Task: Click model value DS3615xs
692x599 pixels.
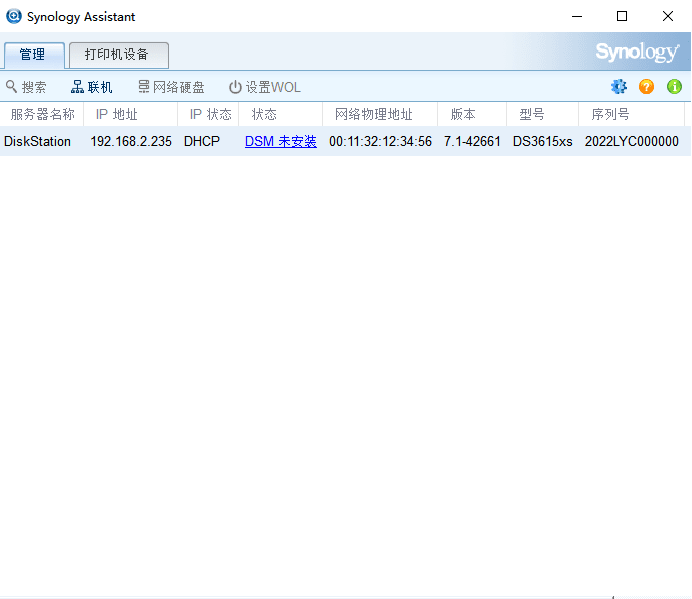Action: point(542,141)
